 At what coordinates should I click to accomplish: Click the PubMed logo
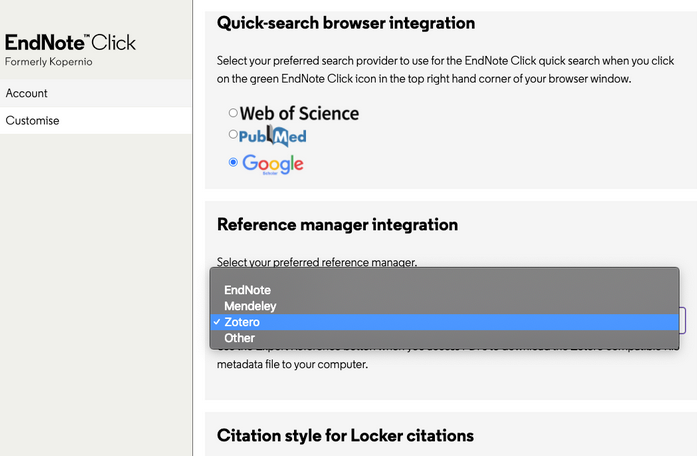(272, 137)
